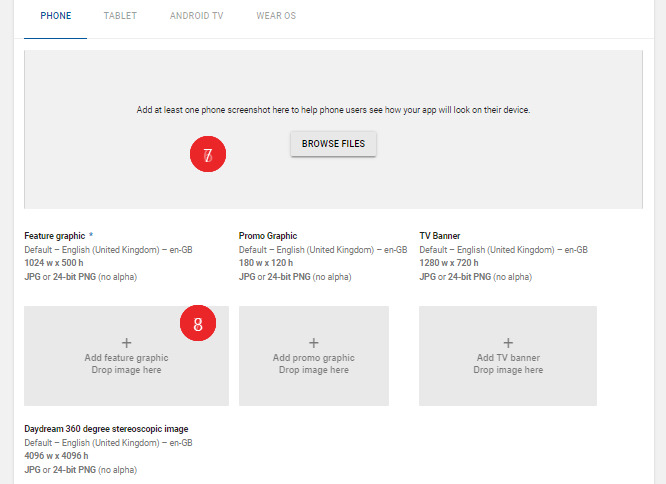Viewport: 666px width, 484px height.
Task: Select the 'Promo Graphic' heading
Action: (x=268, y=236)
